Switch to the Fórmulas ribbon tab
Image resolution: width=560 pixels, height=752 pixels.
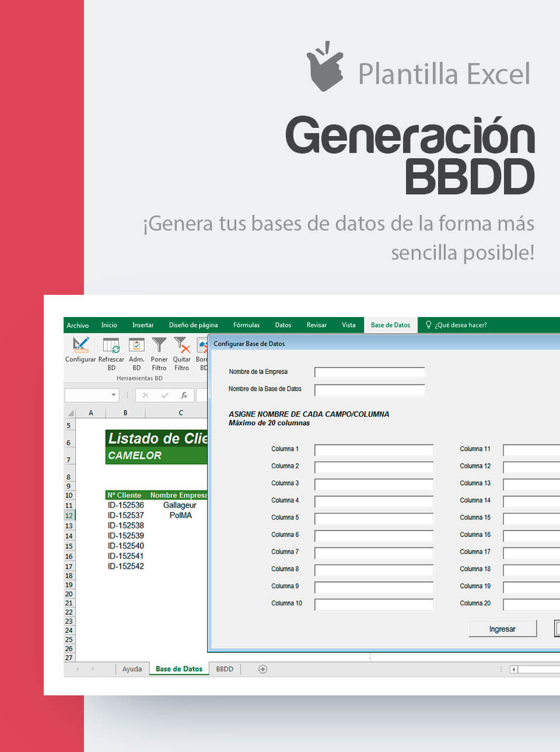[x=247, y=325]
